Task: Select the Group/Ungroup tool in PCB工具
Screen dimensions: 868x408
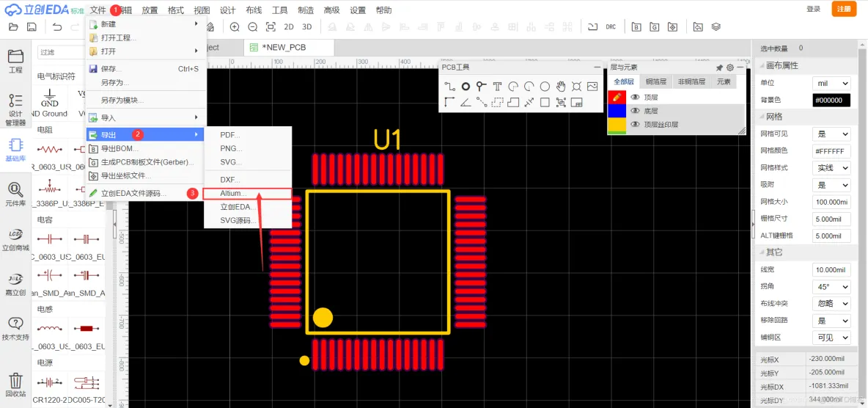Action: pos(561,102)
